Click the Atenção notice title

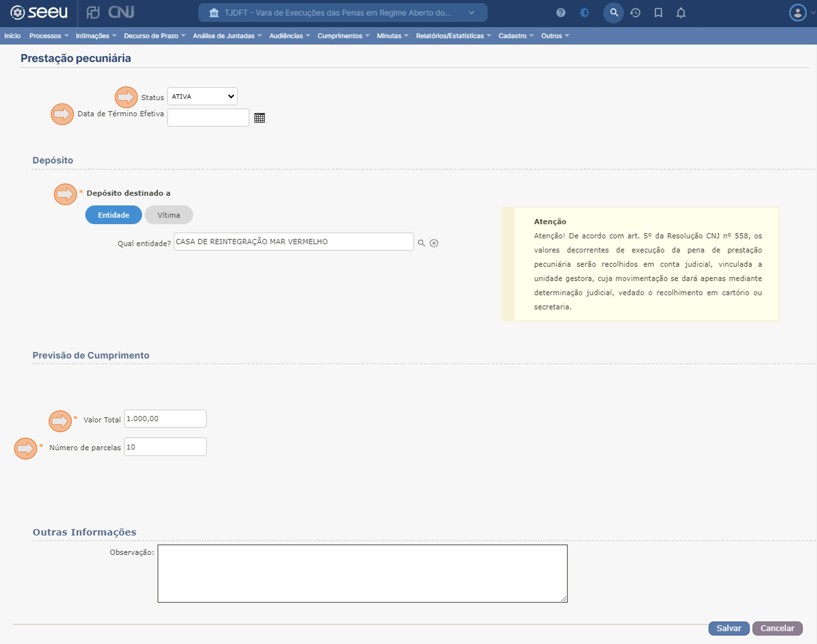click(550, 222)
